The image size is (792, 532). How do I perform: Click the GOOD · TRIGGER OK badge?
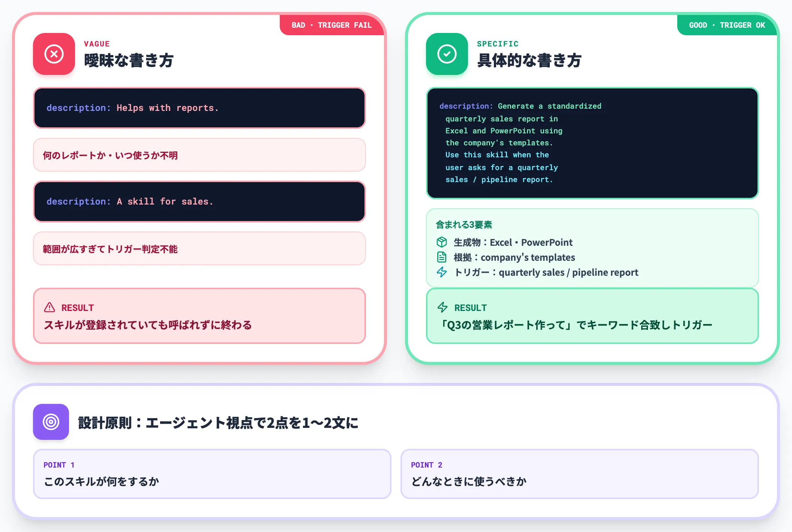tap(727, 25)
